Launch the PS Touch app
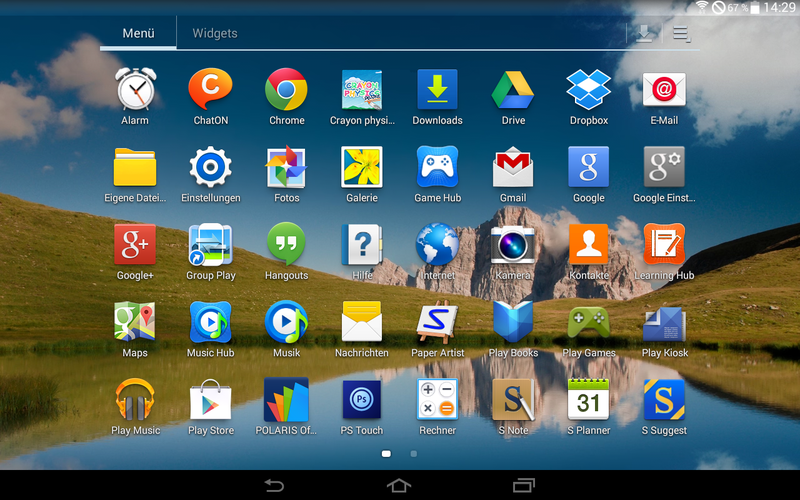Viewport: 800px width, 500px height. 362,400
